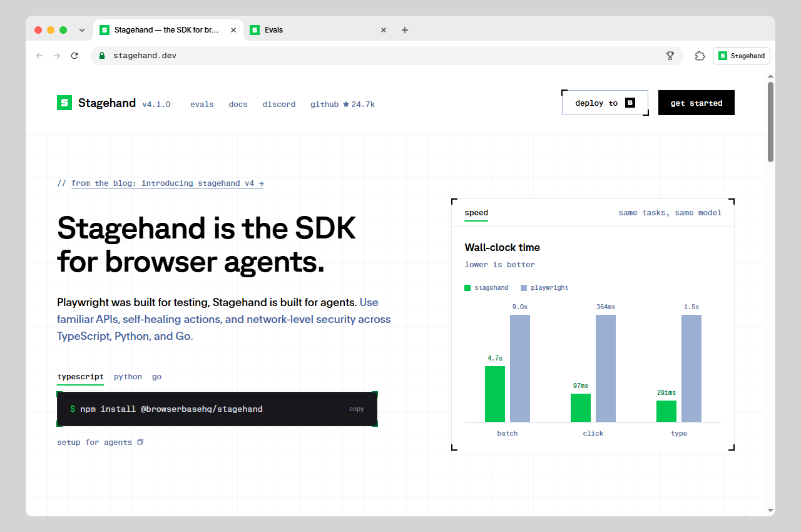
Task: Click the blue 9.0s batch bar
Action: tap(520, 368)
